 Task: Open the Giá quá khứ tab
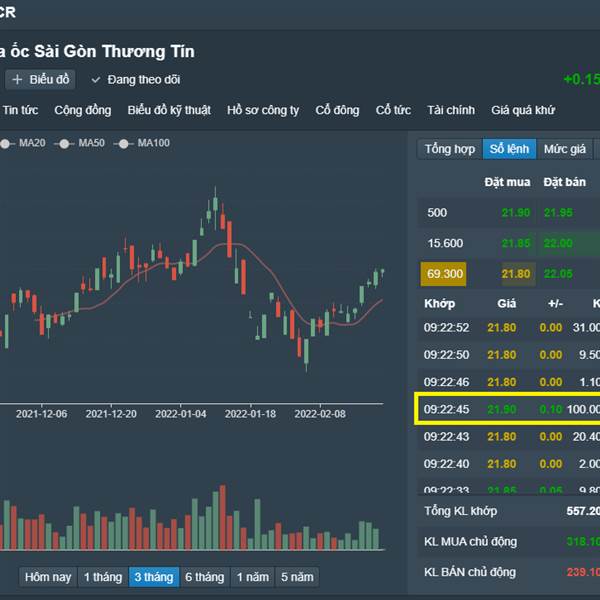coord(523,110)
